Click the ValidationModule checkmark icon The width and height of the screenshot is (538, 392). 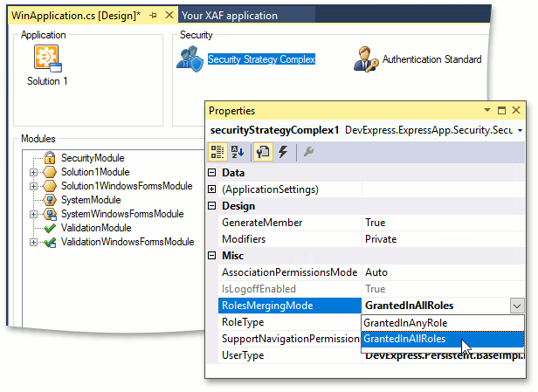point(50,228)
